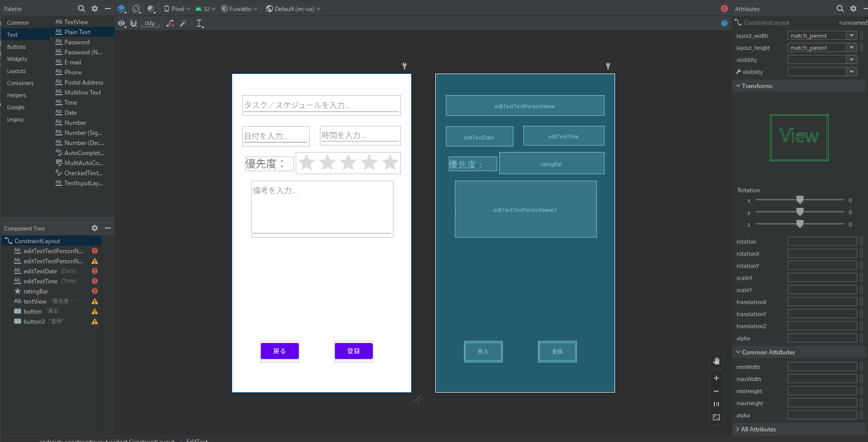Click the Infer Constraints magic wand
This screenshot has height=442, width=868.
point(183,23)
